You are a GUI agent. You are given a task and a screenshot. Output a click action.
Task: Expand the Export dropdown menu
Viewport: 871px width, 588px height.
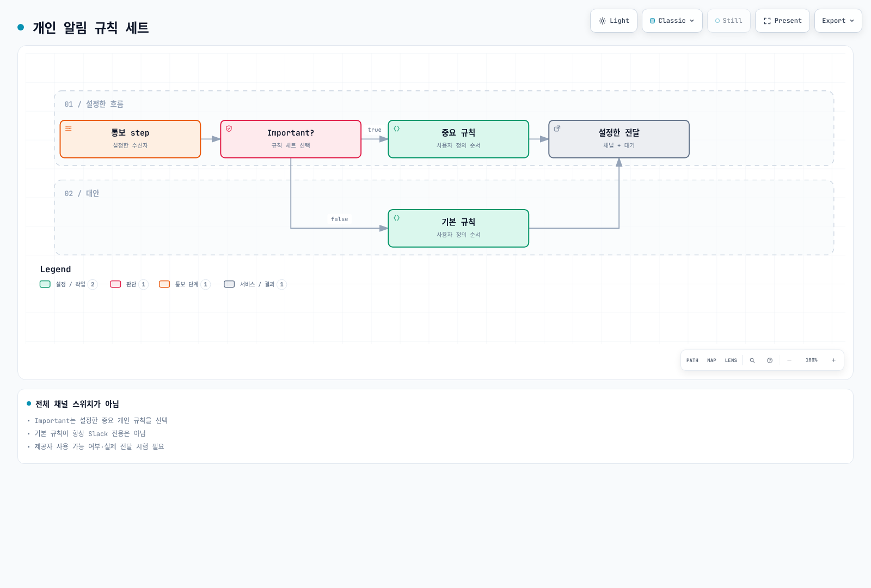[x=838, y=21]
